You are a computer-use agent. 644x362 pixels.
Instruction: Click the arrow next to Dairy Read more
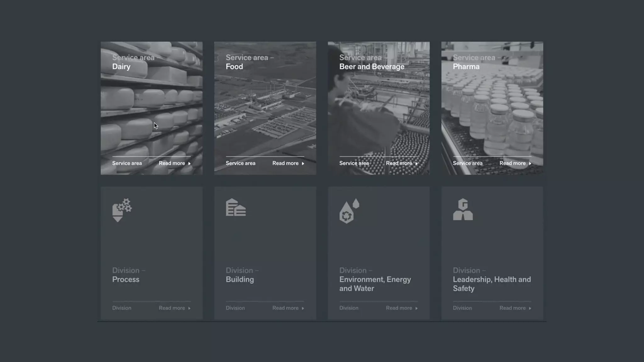tap(189, 163)
